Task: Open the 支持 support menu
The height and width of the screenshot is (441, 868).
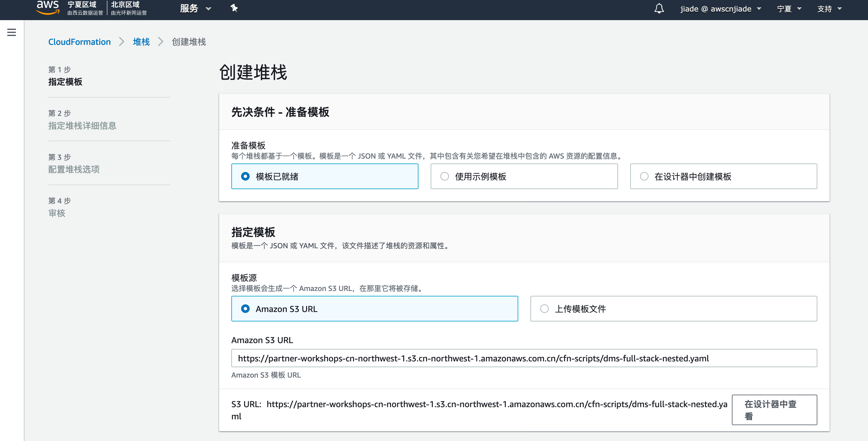Action: 829,9
